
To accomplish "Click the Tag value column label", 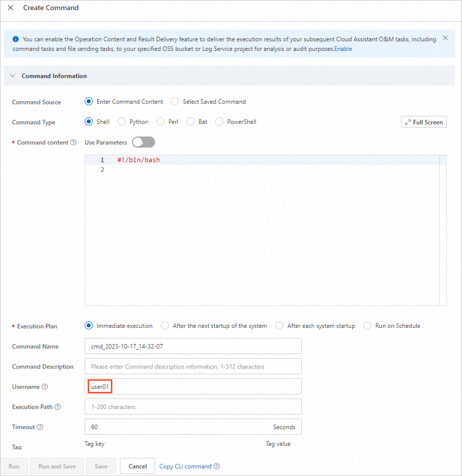I will 278,444.
